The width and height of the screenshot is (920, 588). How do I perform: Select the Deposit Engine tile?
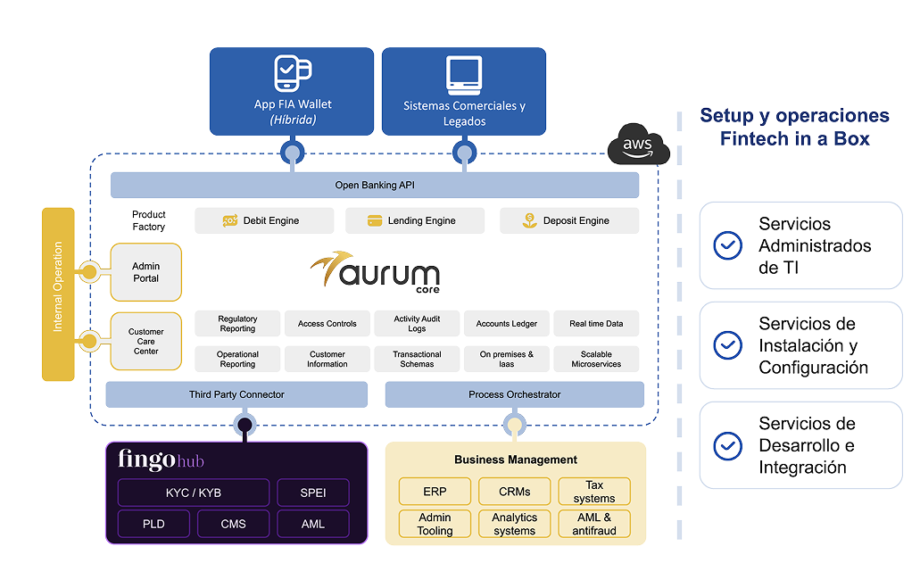569,220
